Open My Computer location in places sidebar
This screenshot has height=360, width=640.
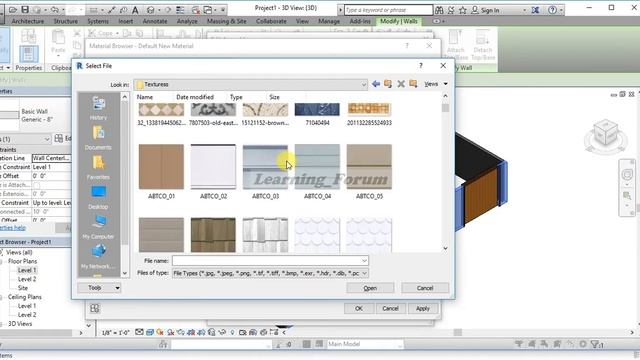pyautogui.click(x=98, y=228)
